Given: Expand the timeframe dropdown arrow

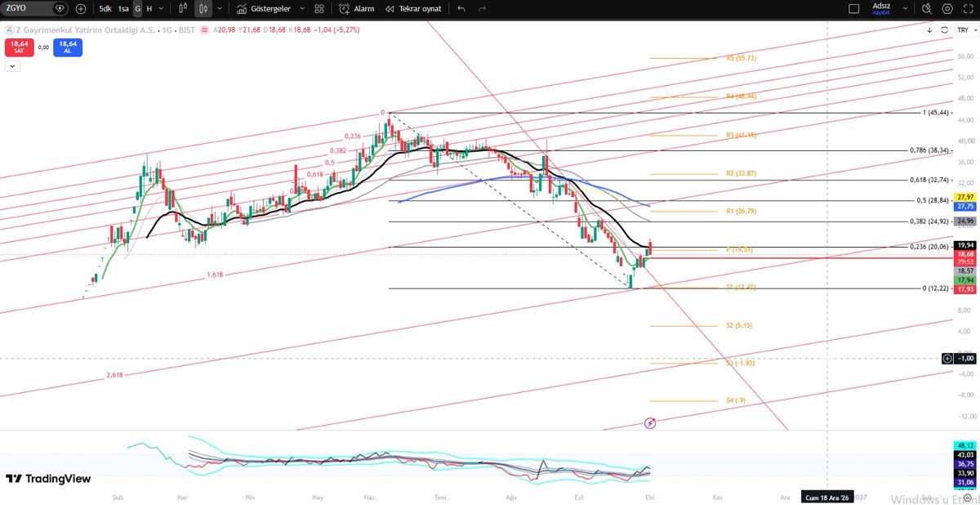Looking at the screenshot, I should (162, 9).
